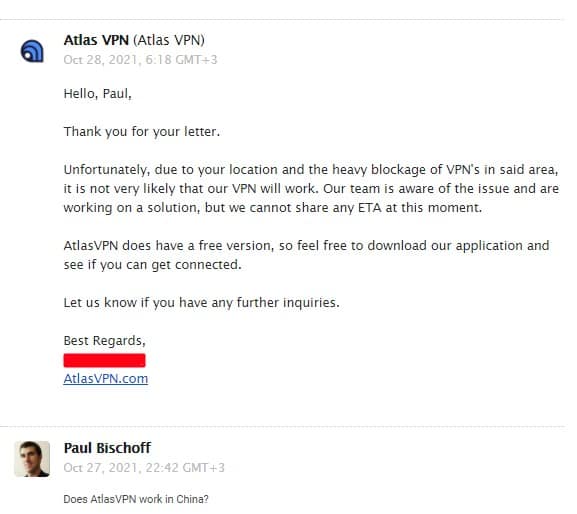This screenshot has width=577, height=514.
Task: Click the Oct 27, 2021 timestamp
Action: point(144,468)
